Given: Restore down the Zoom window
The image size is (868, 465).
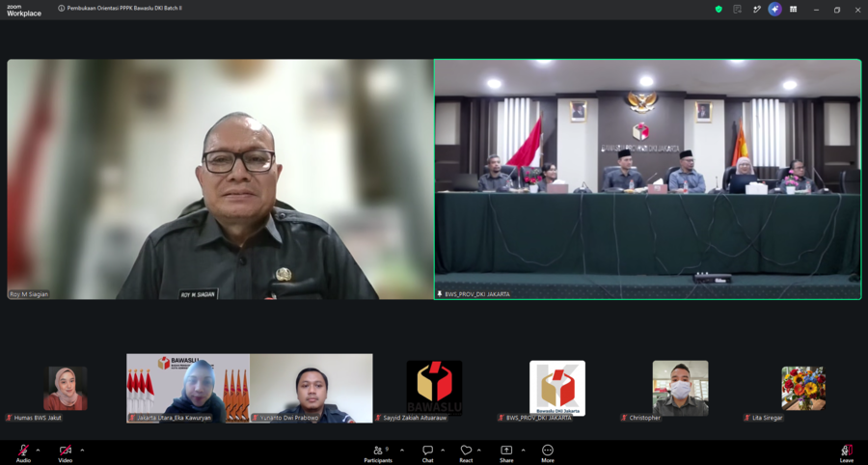Looking at the screenshot, I should 837,10.
